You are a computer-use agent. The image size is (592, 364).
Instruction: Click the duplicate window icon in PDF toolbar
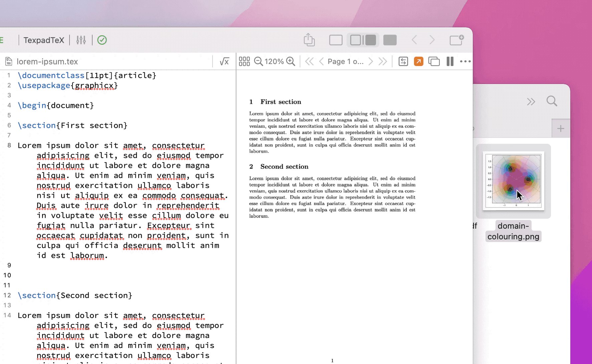tap(434, 61)
